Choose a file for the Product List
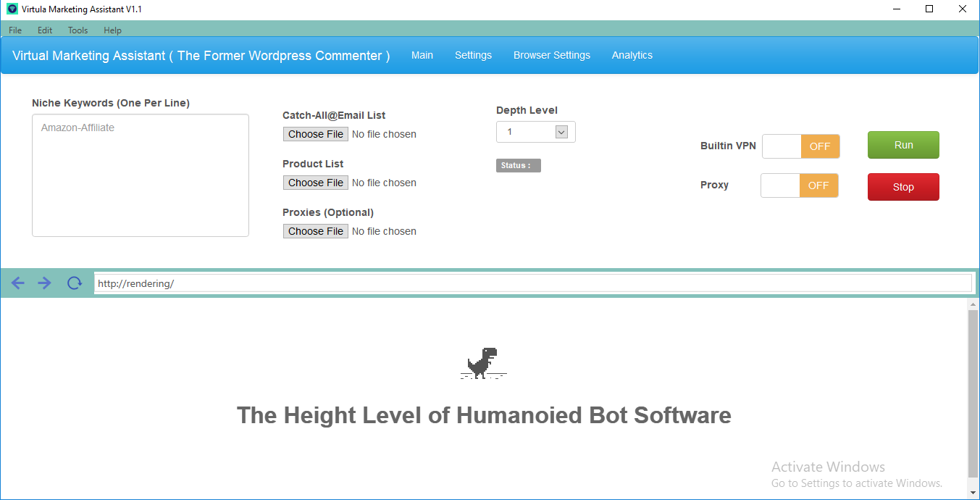980x500 pixels. point(315,182)
